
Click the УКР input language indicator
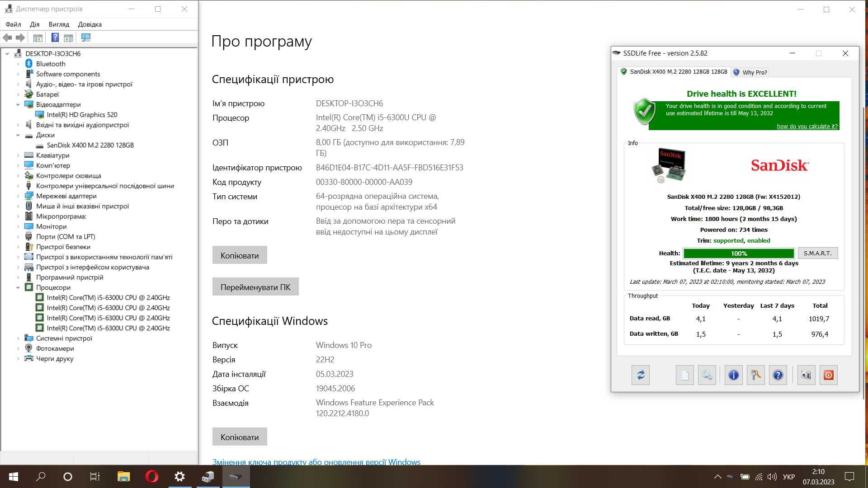789,477
